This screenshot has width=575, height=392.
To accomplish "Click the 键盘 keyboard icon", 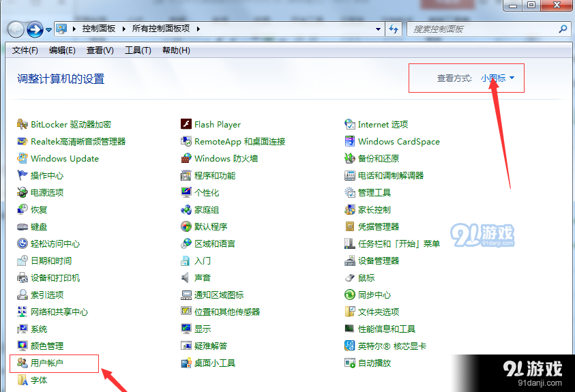I will (23, 227).
